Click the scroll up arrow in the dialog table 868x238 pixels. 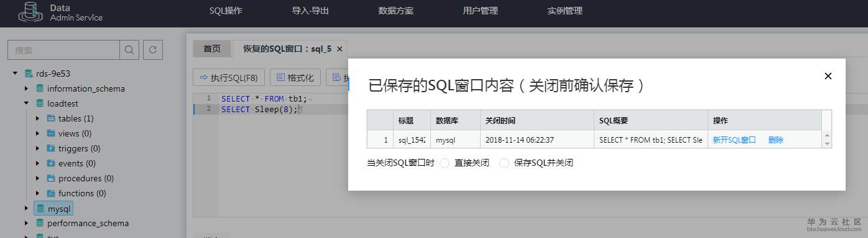[x=826, y=135]
